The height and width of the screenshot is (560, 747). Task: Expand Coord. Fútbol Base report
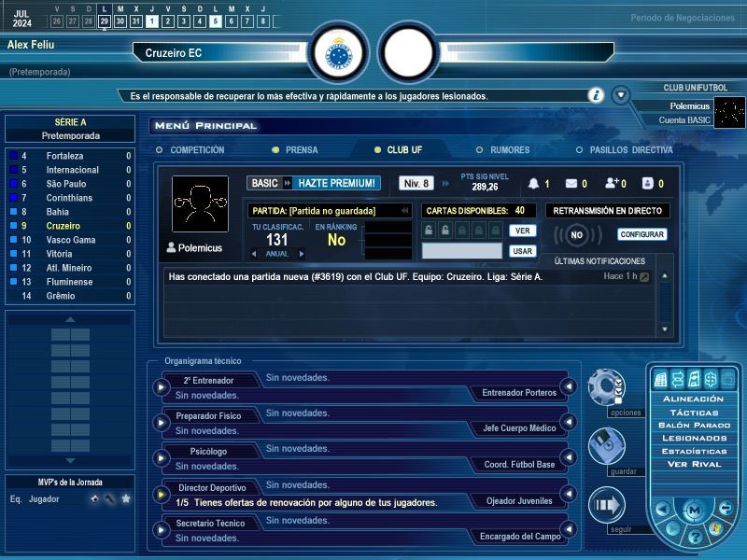click(569, 457)
